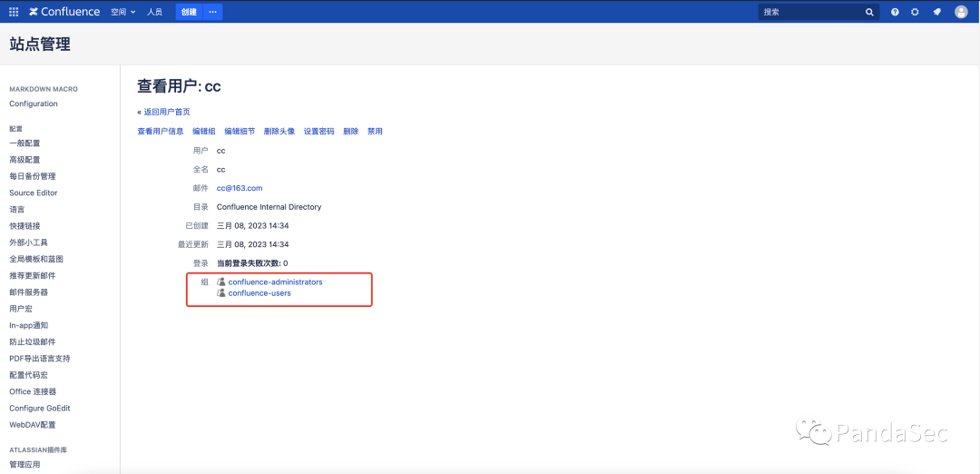Open the confluence-users group link
This screenshot has height=474, width=980.
point(260,292)
